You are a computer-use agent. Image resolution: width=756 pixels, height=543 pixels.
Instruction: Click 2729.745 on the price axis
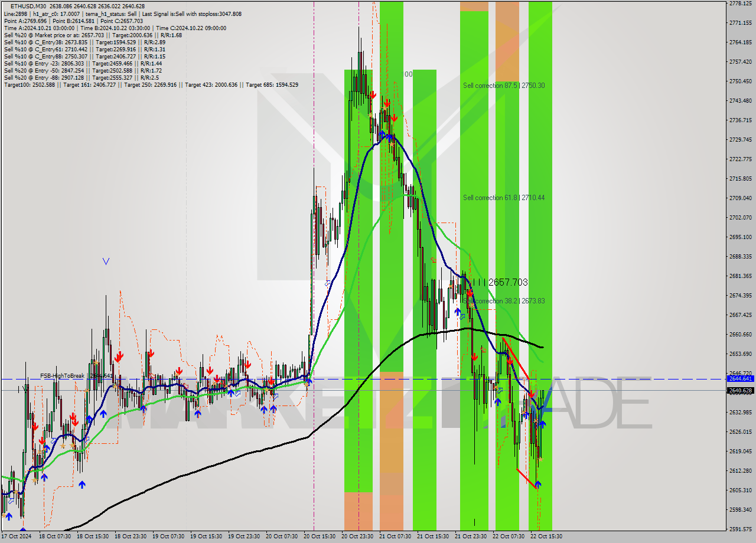pos(741,139)
